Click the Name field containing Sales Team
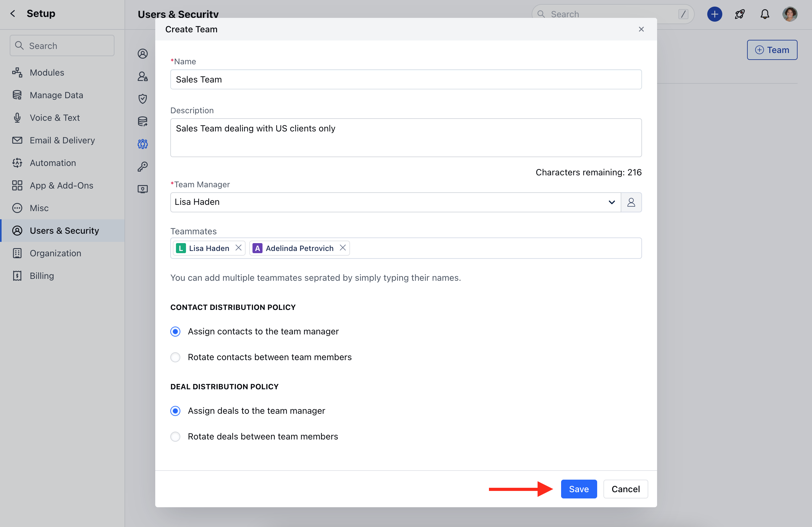 click(406, 80)
